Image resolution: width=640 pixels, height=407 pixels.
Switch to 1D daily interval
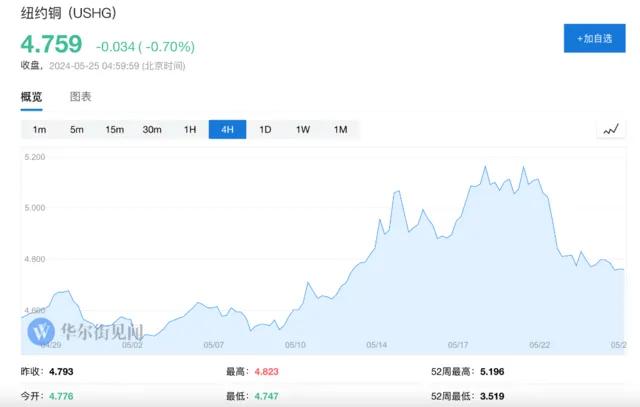click(265, 130)
